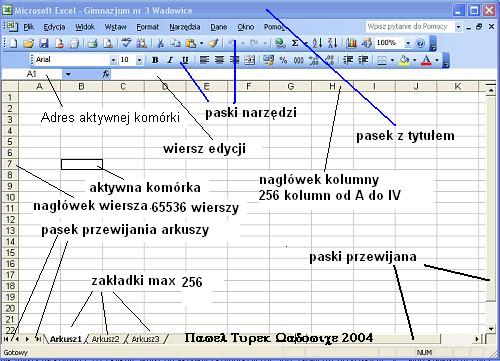
Task: Expand the Name Box dropdown arrow
Action: click(68, 74)
